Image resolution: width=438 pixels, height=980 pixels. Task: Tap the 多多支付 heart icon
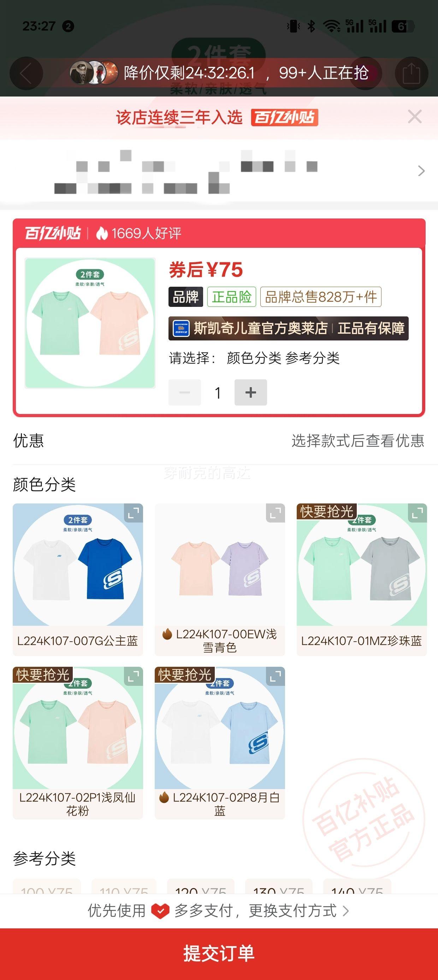[x=160, y=911]
